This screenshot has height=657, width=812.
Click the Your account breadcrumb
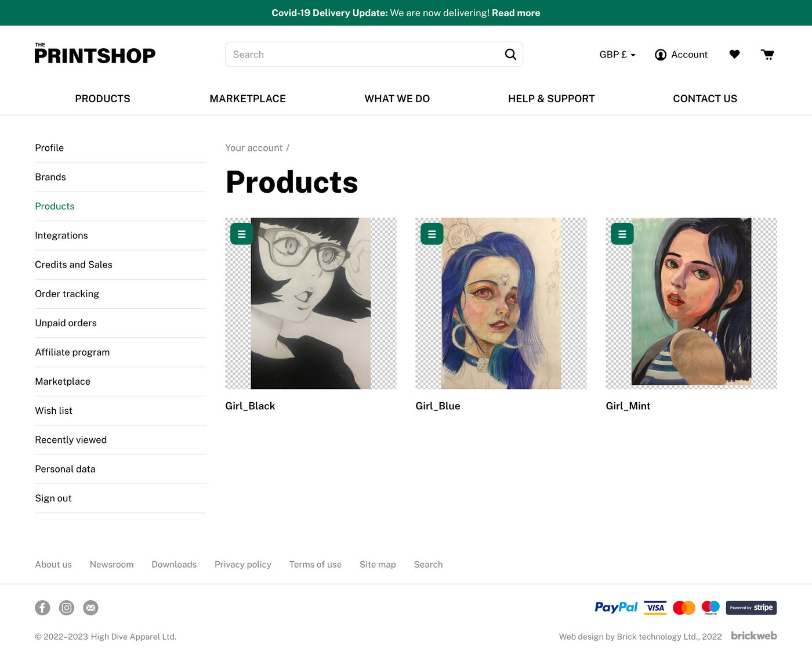254,147
